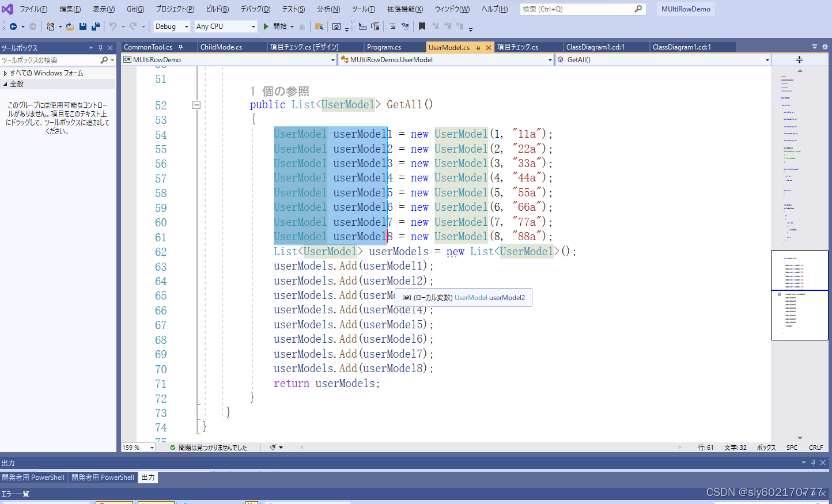Click the navigate backward arrow icon
This screenshot has height=504, width=832.
[13, 26]
